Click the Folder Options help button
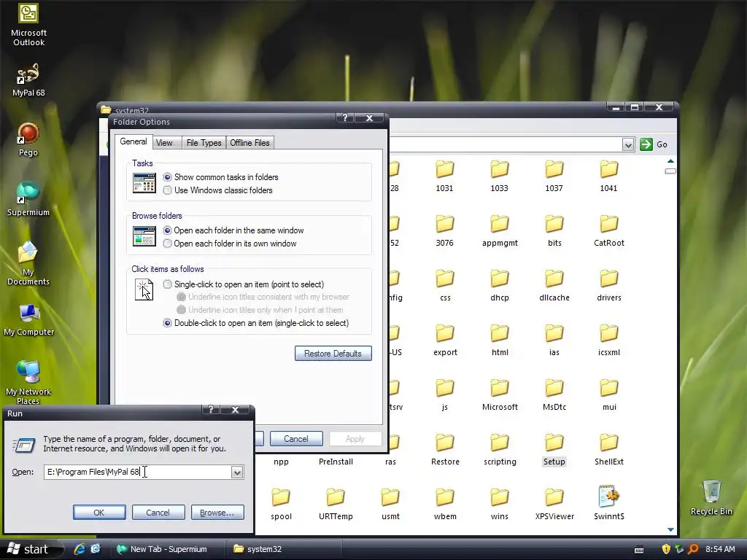 coord(345,117)
